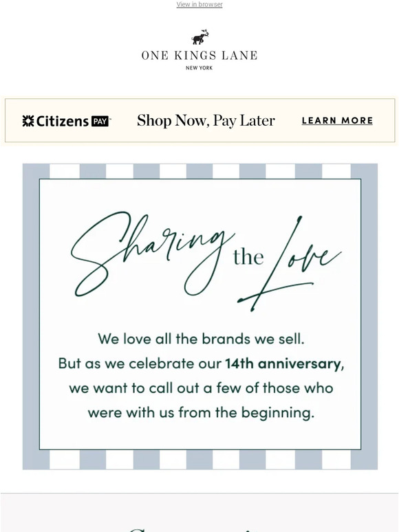Select the Shop Now, Pay Later headline
This screenshot has height=532, width=399.
tap(206, 121)
